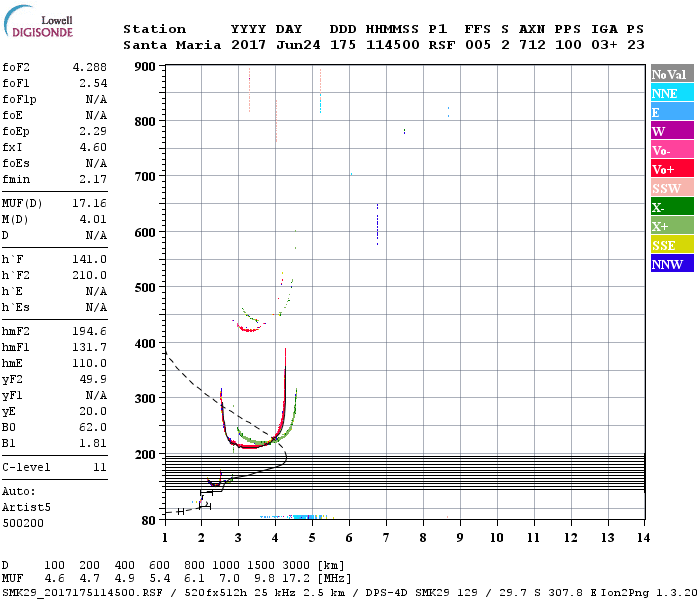Select the X+ light green legend swatch
Viewport: 700px width, 600px height.
click(672, 225)
